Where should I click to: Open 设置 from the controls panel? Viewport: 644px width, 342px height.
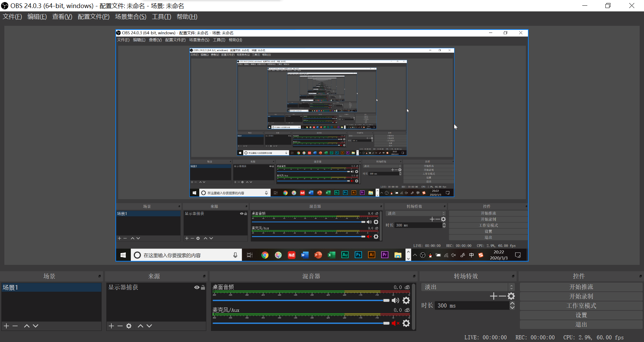pyautogui.click(x=581, y=315)
